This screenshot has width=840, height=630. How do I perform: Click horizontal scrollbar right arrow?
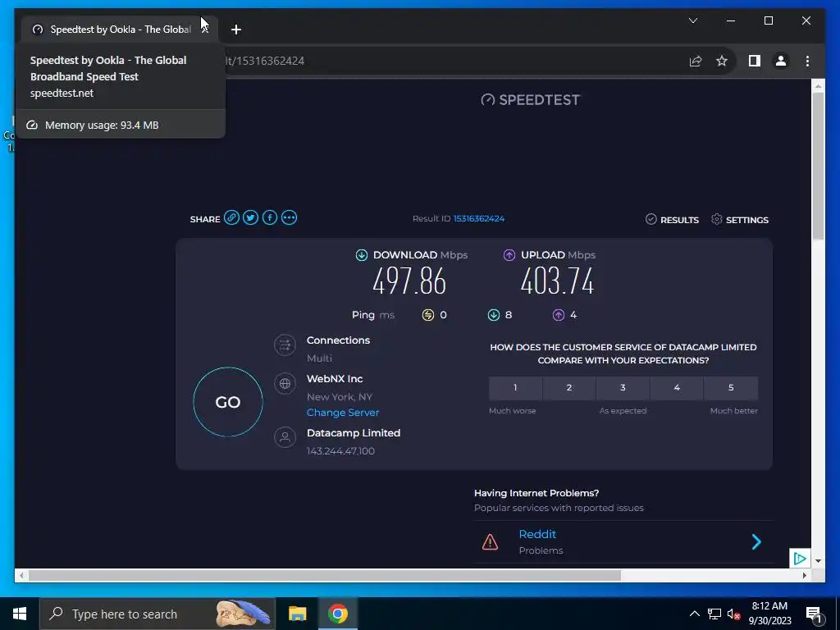click(x=805, y=576)
